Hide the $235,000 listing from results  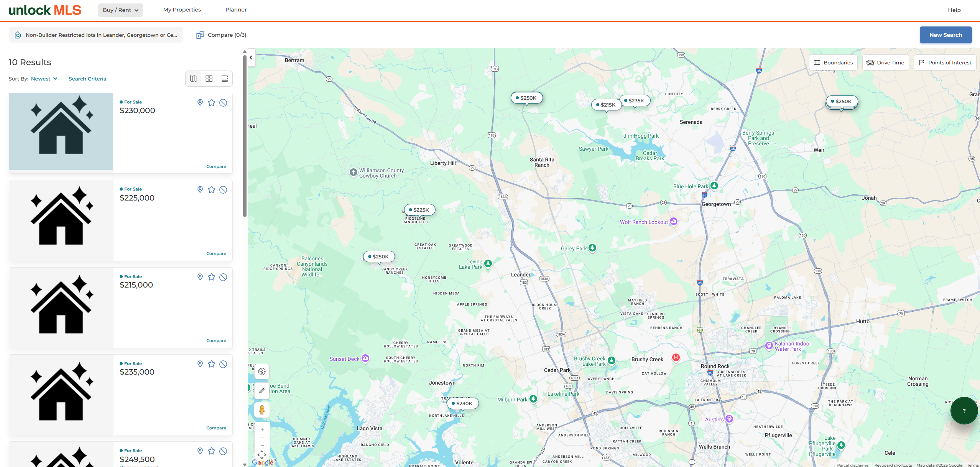point(223,364)
